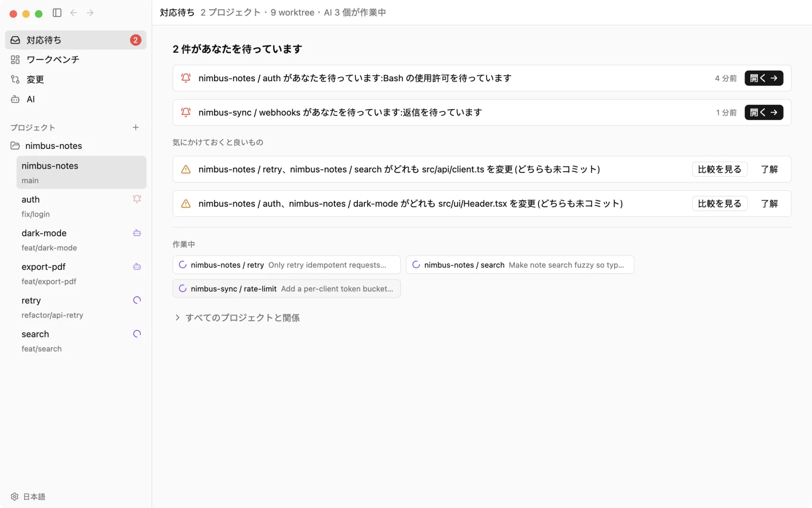Expand すべてのプロジェクトと関係 section
The height and width of the screenshot is (508, 812).
(237, 317)
